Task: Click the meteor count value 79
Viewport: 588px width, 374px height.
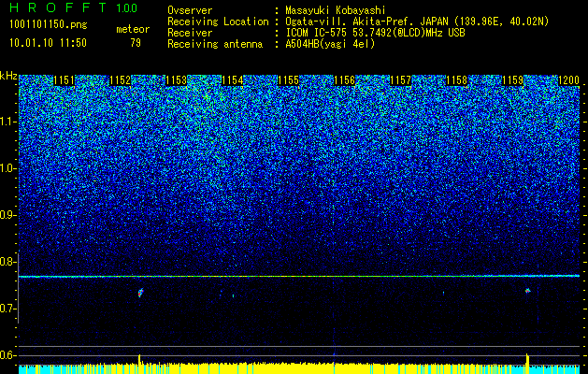Action: 136,43
